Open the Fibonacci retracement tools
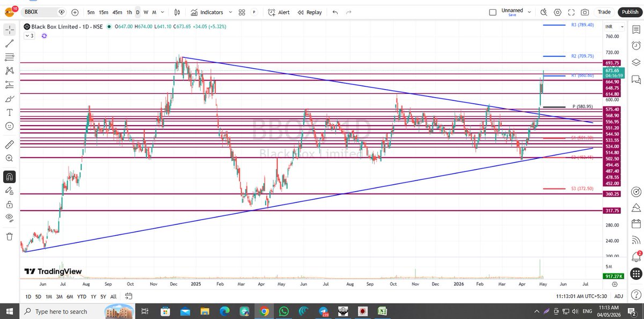 (10, 57)
